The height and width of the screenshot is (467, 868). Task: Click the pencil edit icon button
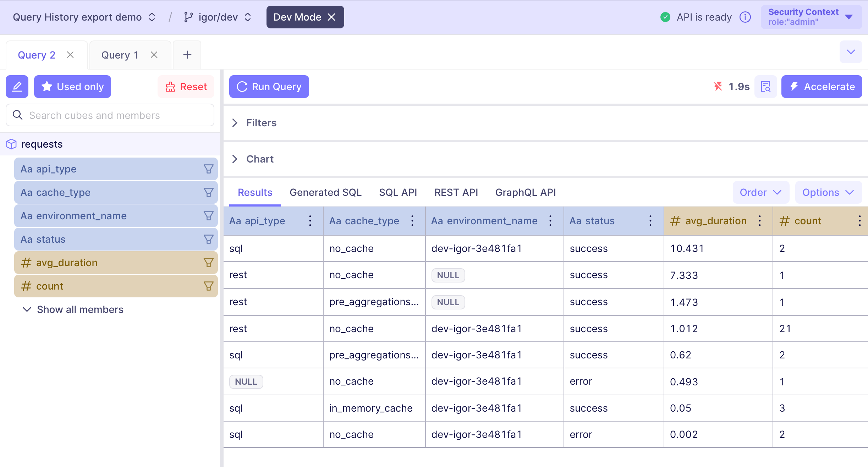(17, 87)
